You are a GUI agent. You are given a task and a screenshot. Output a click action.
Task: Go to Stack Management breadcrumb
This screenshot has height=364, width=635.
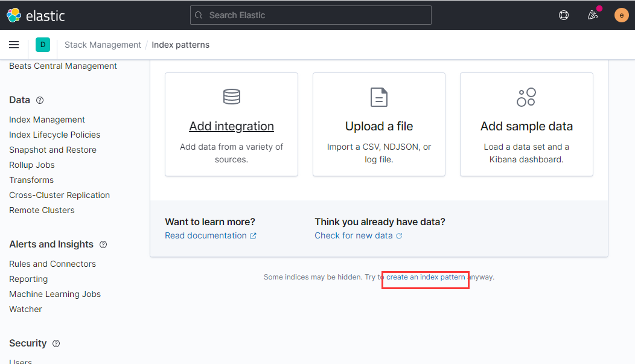103,45
